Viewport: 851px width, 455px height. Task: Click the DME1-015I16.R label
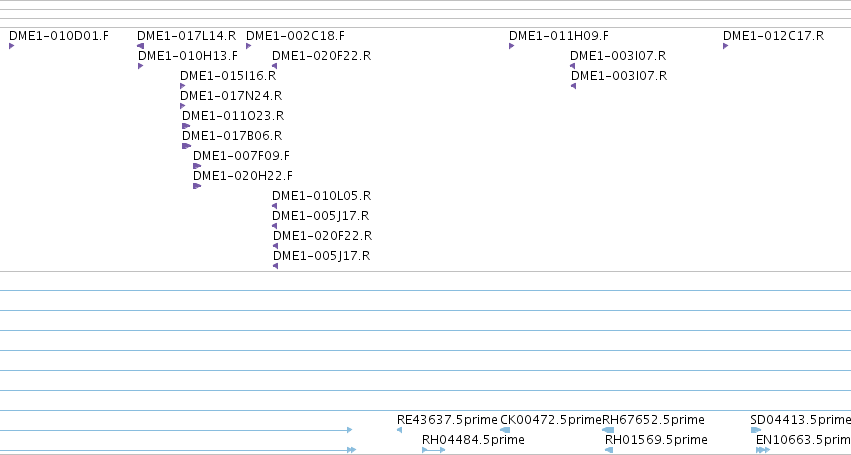click(228, 76)
